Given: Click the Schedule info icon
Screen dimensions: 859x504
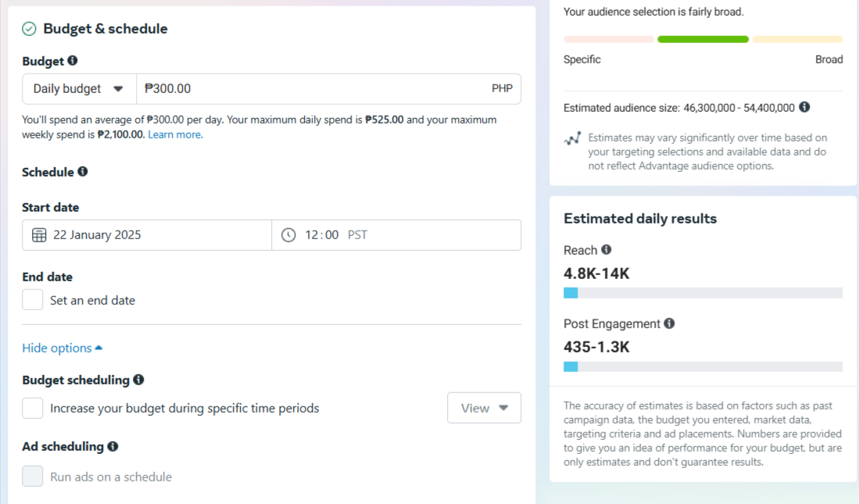Looking at the screenshot, I should pyautogui.click(x=83, y=171).
